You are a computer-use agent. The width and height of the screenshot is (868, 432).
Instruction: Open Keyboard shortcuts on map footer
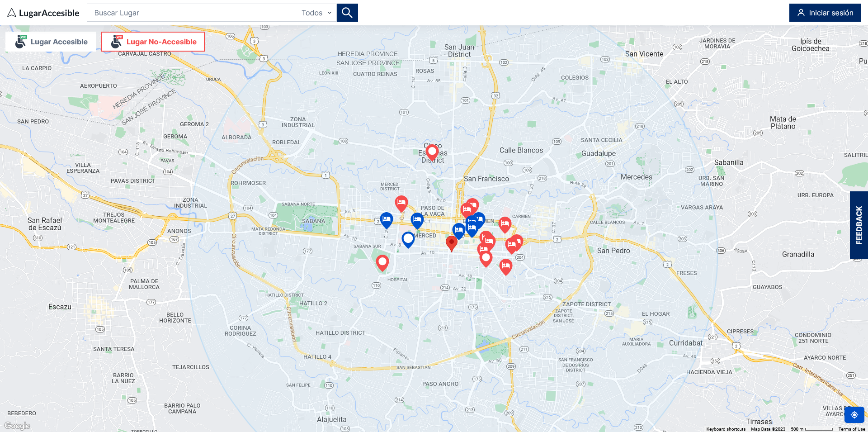726,429
